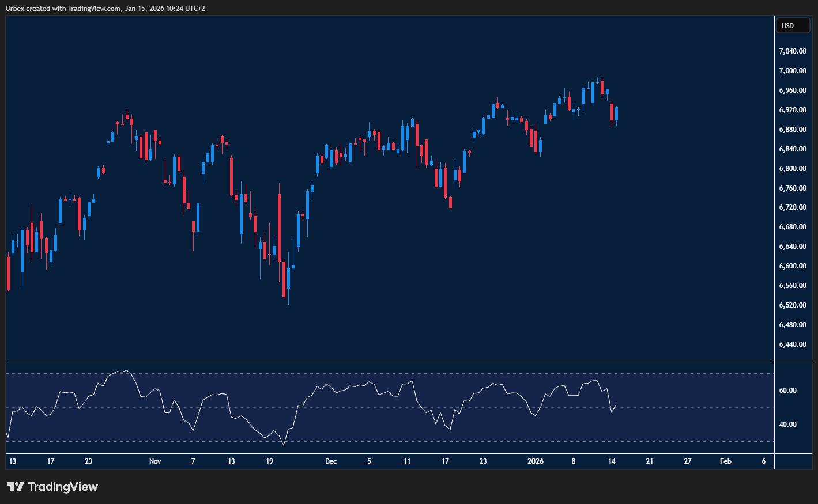The image size is (818, 504).
Task: Select the 6,800.00 price level label
Action: pos(792,169)
